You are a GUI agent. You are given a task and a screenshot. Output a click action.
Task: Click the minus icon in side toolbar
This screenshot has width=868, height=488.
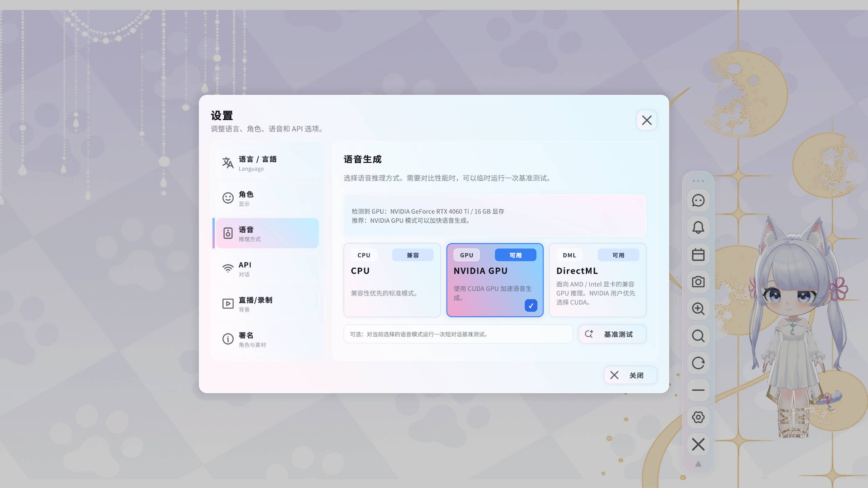click(698, 390)
